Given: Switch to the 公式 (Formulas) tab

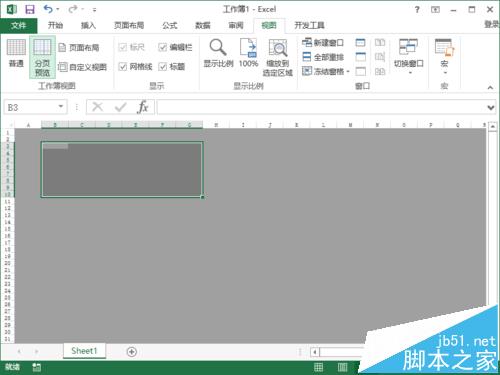Looking at the screenshot, I should pos(169,25).
